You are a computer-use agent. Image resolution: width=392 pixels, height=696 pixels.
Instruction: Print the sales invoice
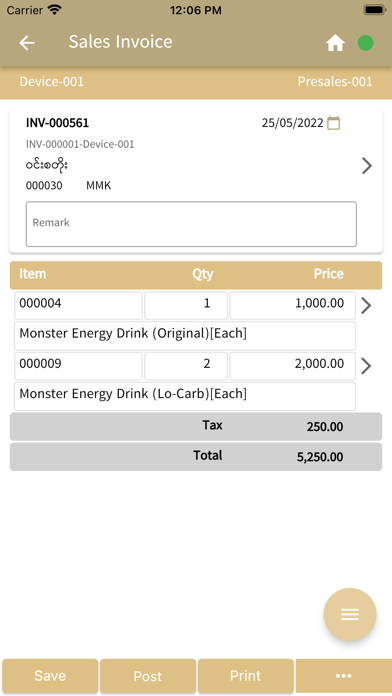point(245,676)
